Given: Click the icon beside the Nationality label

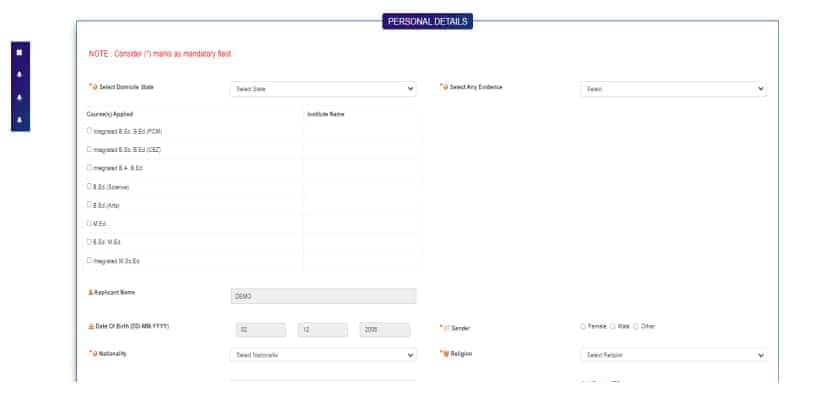Looking at the screenshot, I should [95, 354].
